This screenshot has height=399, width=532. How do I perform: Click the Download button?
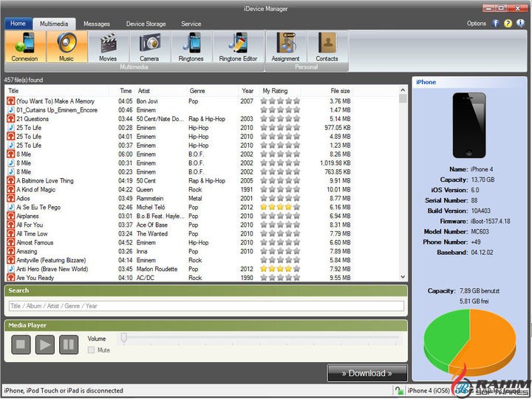pos(367,373)
